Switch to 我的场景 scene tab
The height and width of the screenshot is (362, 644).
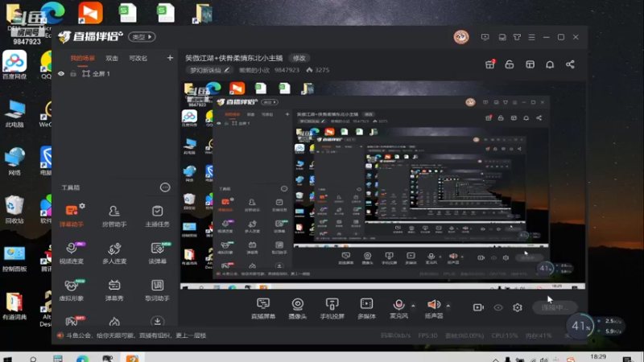83,58
